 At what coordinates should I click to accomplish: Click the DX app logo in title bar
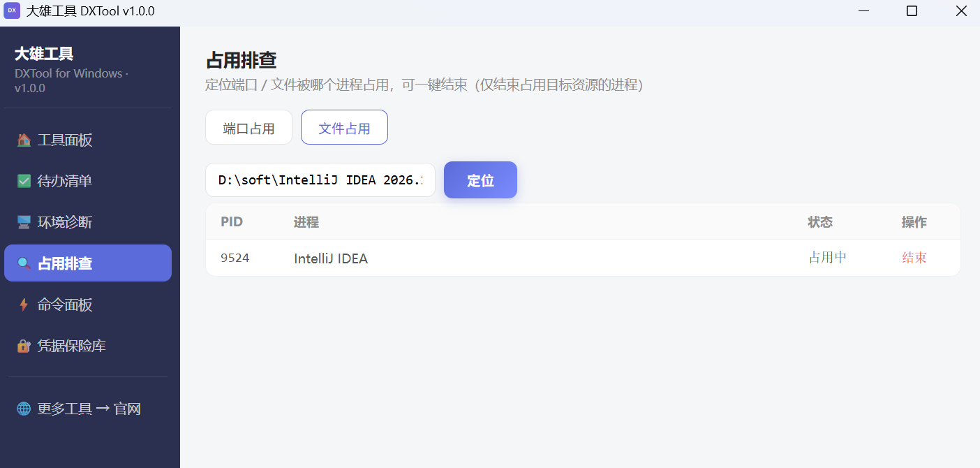(12, 10)
